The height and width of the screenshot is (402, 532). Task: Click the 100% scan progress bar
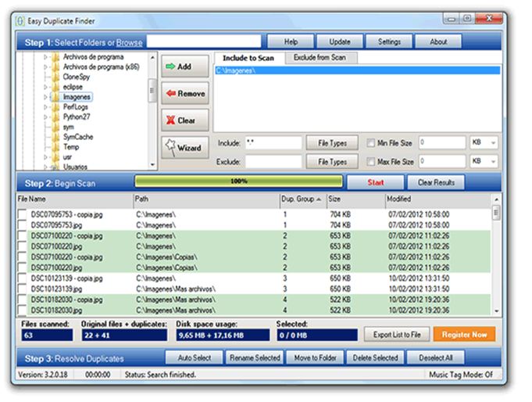point(237,181)
